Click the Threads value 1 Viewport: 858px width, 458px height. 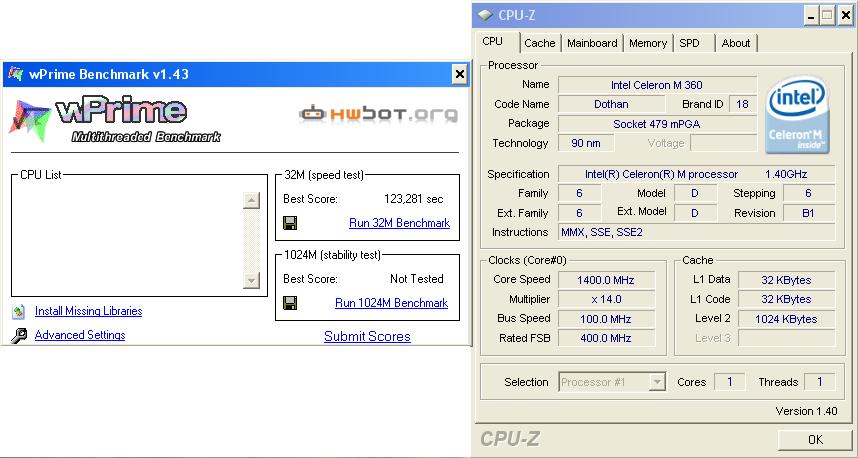(820, 382)
